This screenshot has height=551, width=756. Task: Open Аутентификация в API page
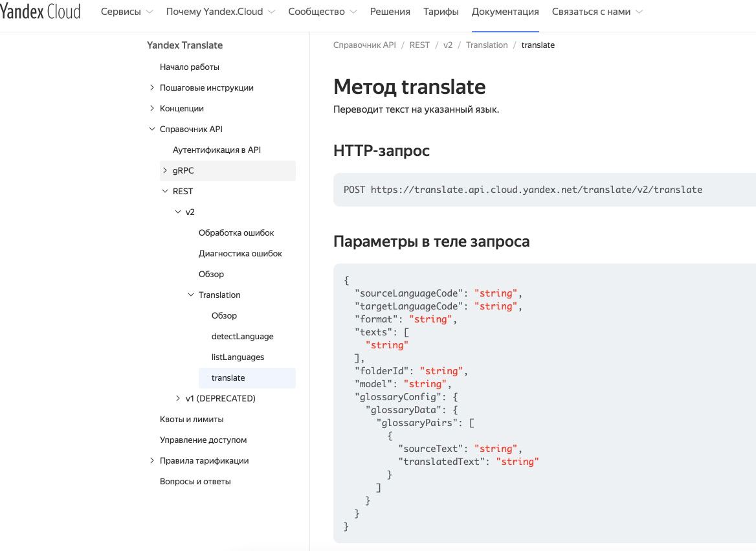(216, 150)
